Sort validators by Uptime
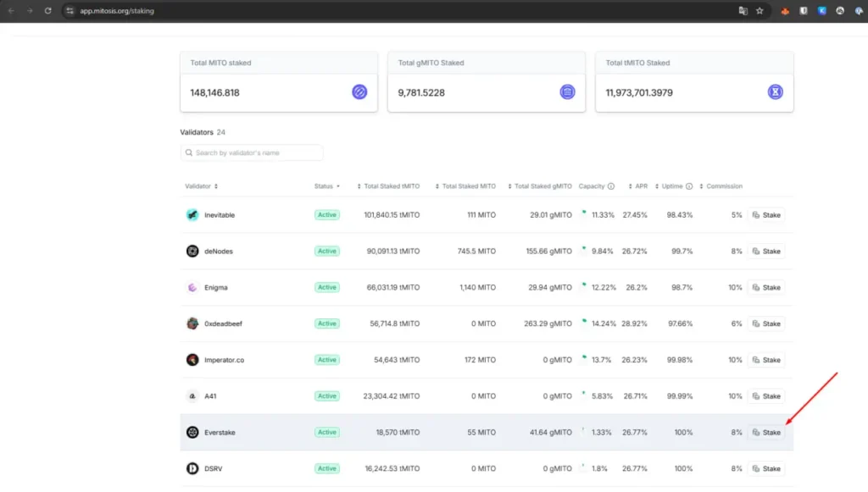The height and width of the screenshot is (492, 868). (669, 186)
